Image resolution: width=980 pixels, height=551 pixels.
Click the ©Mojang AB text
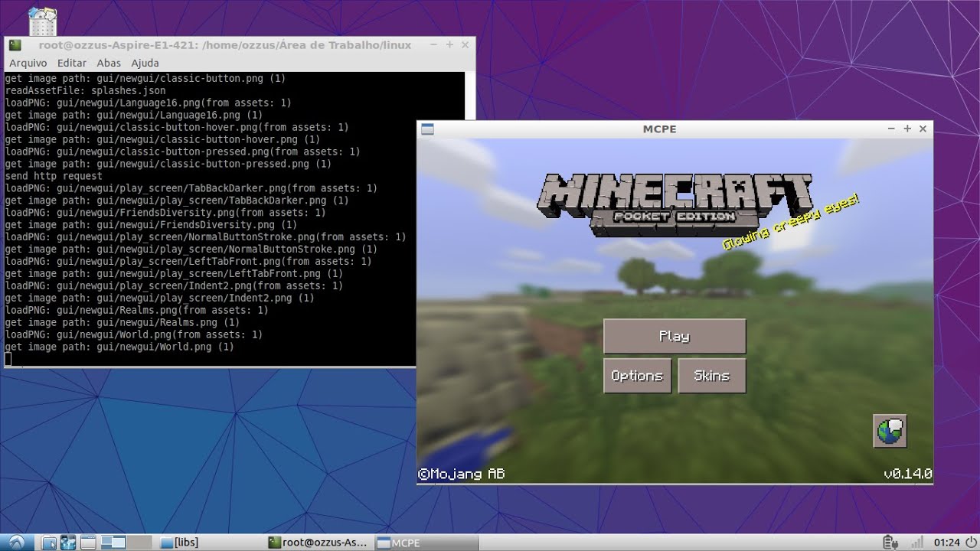point(461,474)
